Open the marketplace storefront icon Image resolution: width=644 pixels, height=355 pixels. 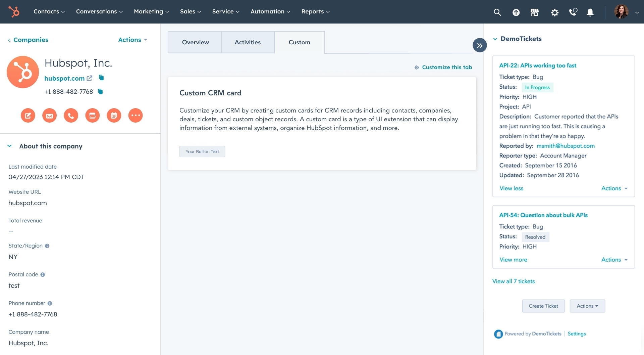coord(535,12)
